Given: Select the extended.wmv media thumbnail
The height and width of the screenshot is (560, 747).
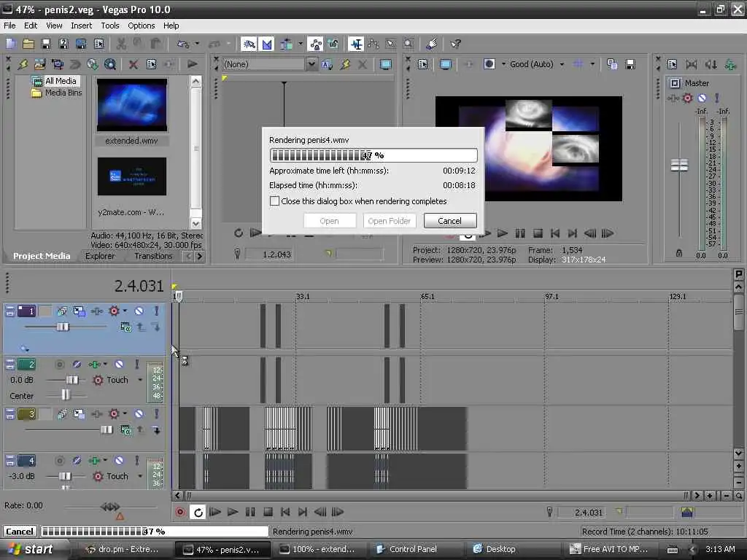Looking at the screenshot, I should (132, 105).
